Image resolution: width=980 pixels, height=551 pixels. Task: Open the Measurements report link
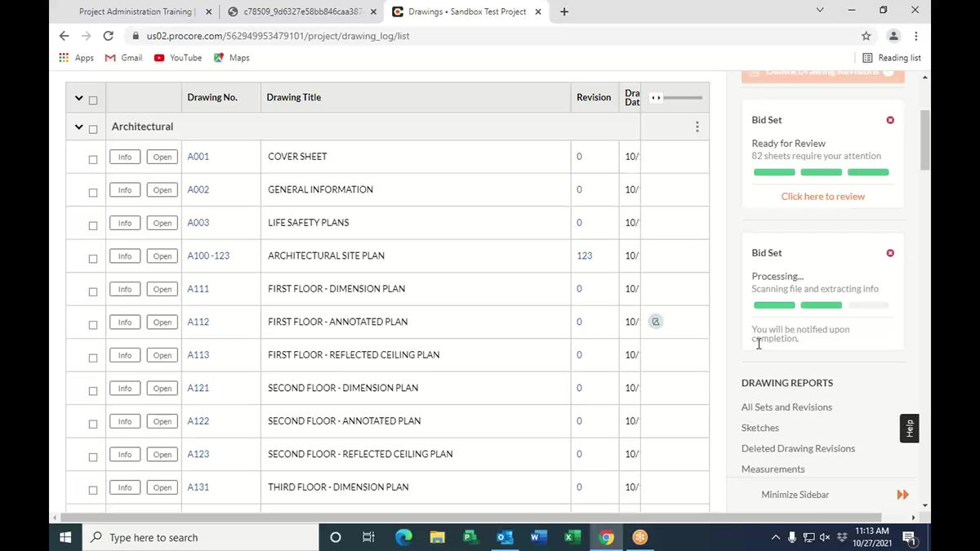pyautogui.click(x=773, y=469)
